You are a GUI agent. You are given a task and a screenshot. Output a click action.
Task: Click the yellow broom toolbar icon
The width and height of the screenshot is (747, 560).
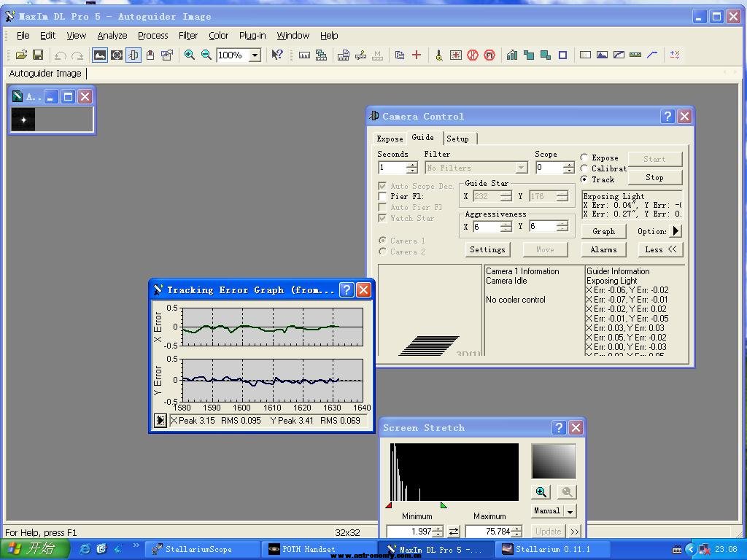point(438,55)
